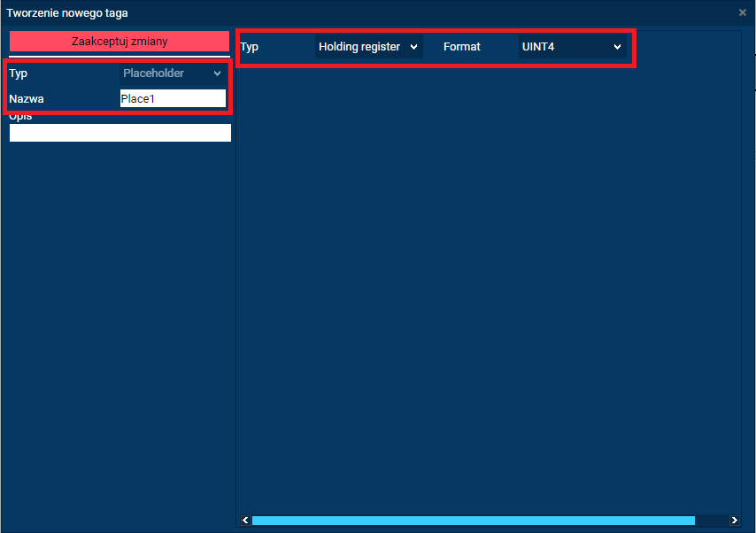
Task: Click the dialog title Tworzenie nowego taga
Action: (x=67, y=13)
